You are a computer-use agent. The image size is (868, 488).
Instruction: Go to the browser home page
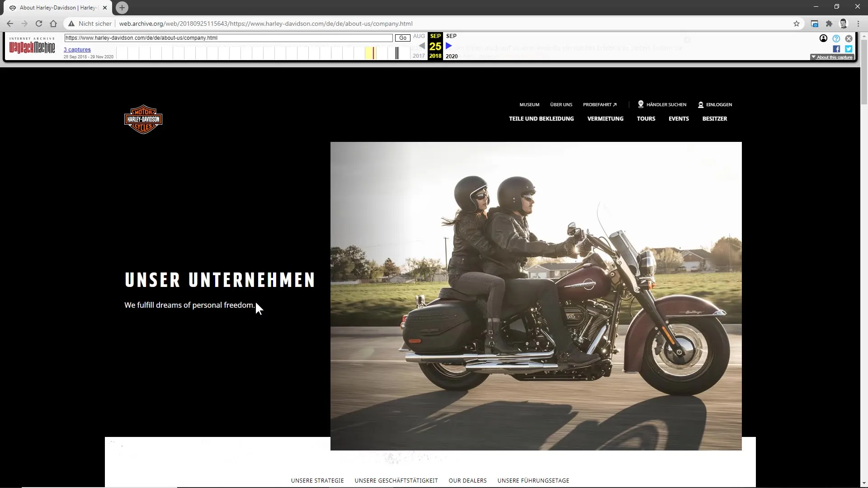(x=53, y=23)
